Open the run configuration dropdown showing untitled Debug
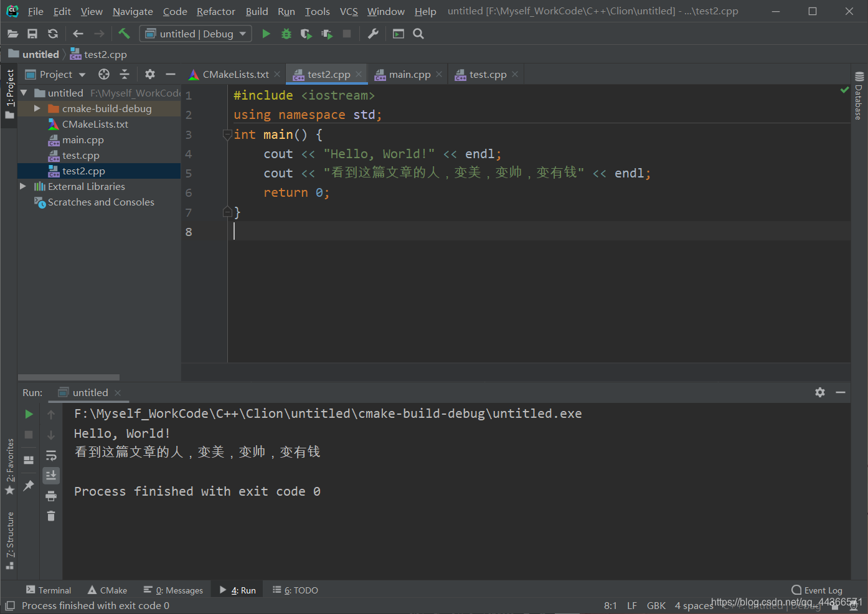The height and width of the screenshot is (614, 868). 195,34
